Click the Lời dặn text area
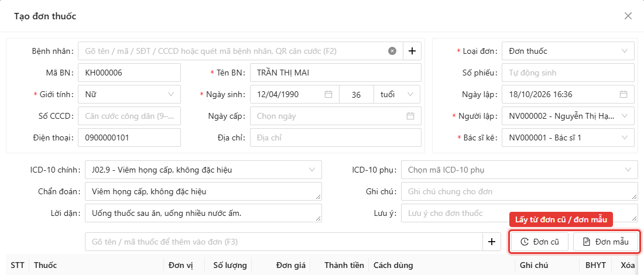644x275 pixels. [203, 213]
